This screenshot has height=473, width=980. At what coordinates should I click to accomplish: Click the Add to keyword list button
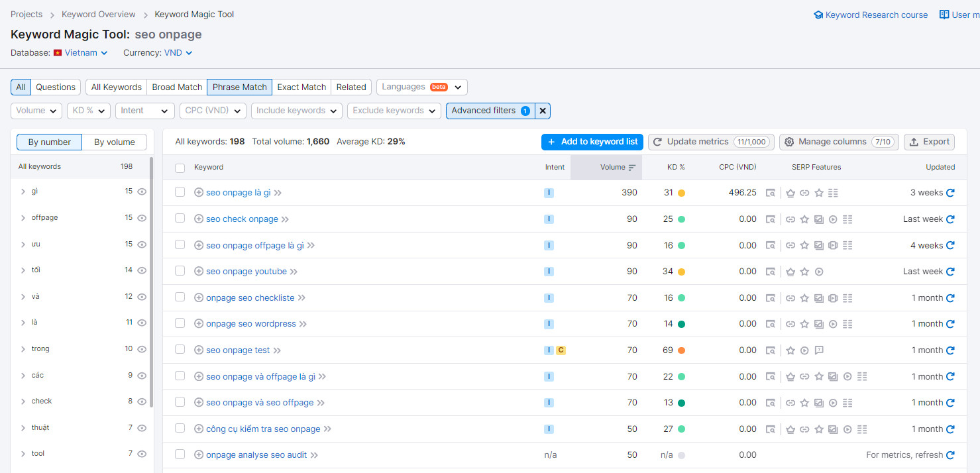point(592,142)
